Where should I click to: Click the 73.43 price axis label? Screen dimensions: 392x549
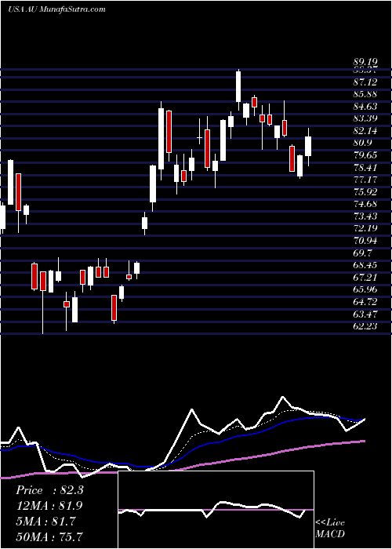pyautogui.click(x=365, y=216)
